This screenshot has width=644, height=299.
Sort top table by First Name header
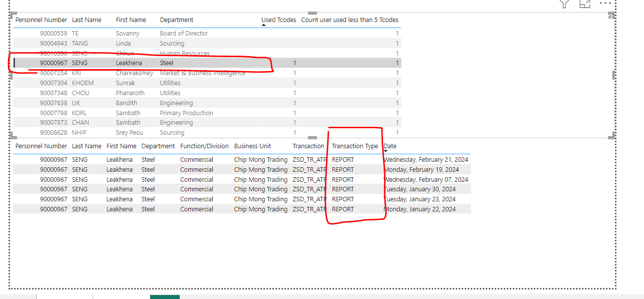(131, 20)
